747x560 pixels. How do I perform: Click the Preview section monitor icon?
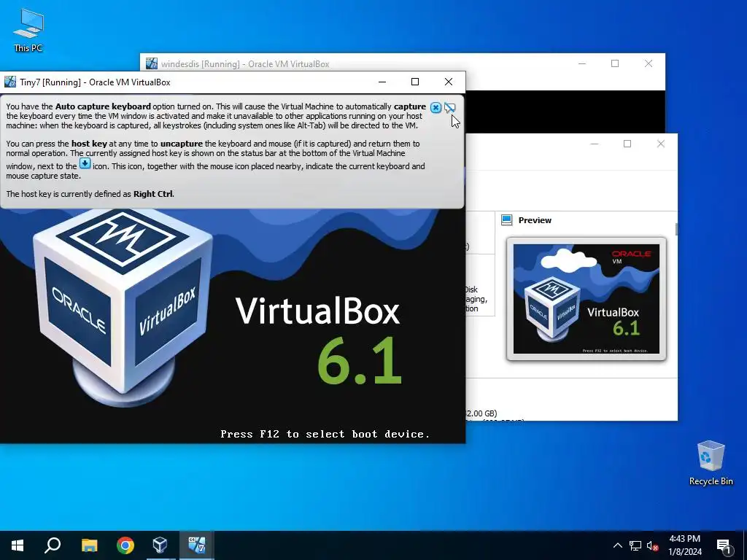point(507,220)
